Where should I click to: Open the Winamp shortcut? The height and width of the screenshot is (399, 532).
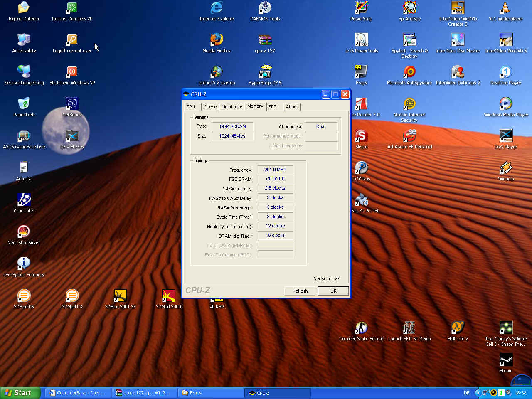506,171
